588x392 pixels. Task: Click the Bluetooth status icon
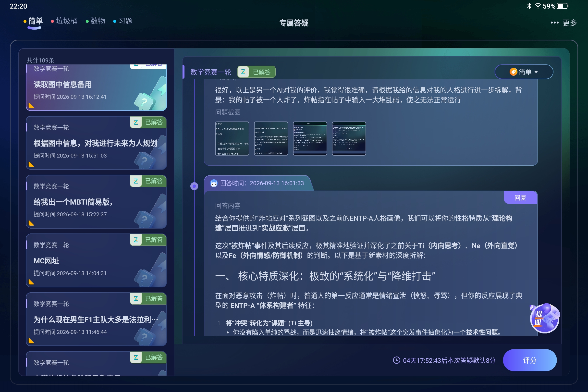point(529,6)
